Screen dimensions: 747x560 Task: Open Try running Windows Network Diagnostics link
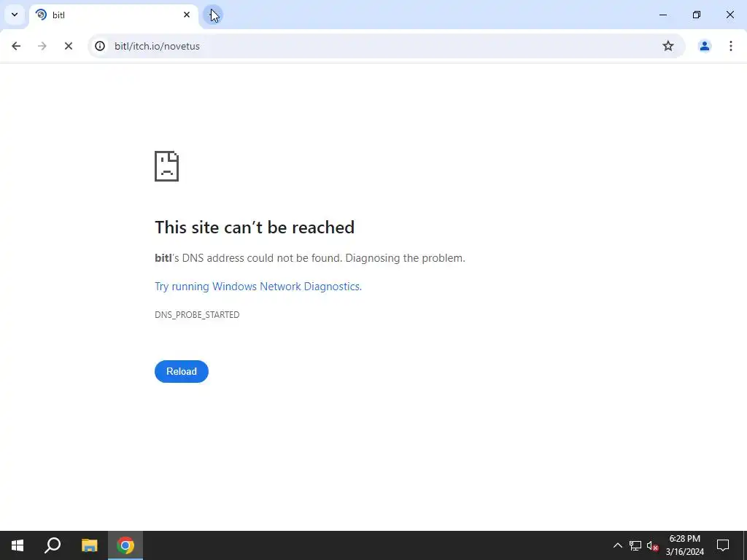[x=258, y=286]
